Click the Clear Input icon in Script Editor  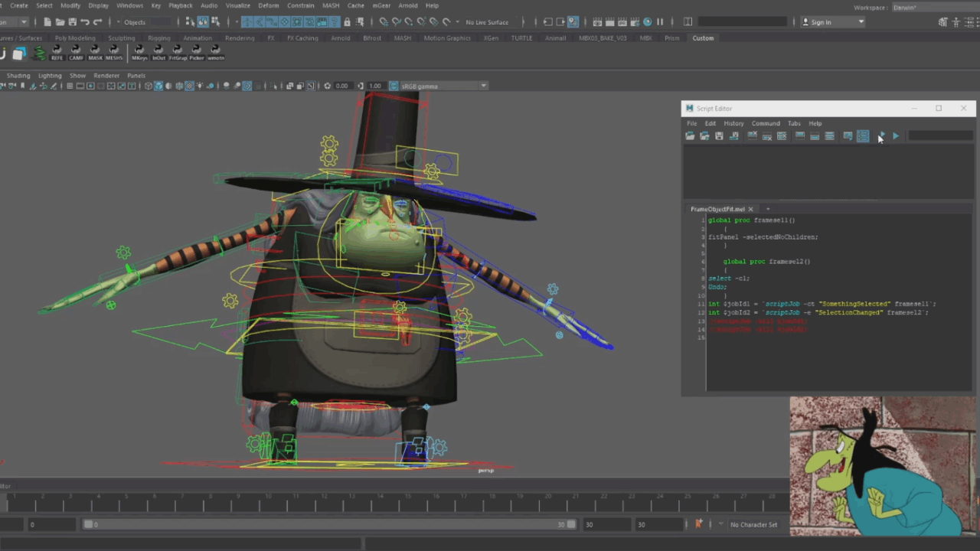pyautogui.click(x=767, y=136)
